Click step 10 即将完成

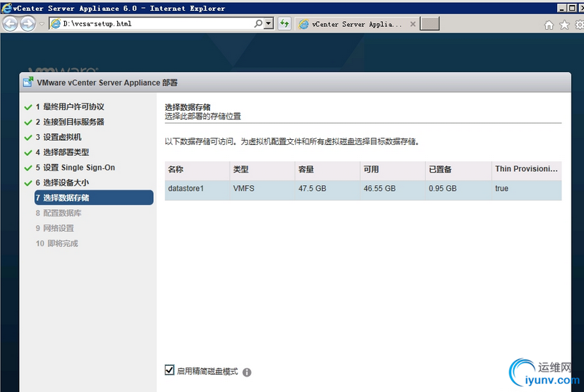click(x=57, y=243)
